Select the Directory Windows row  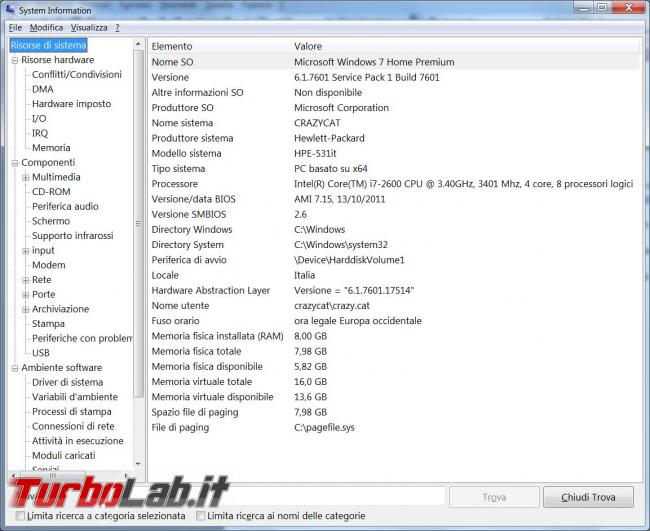coord(394,229)
